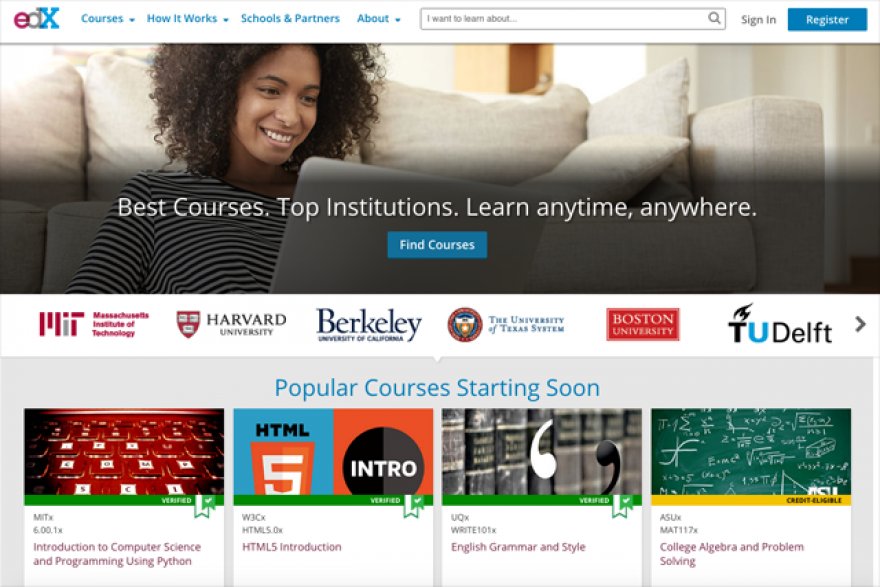
Task: Click the search magnifier icon
Action: click(x=714, y=19)
